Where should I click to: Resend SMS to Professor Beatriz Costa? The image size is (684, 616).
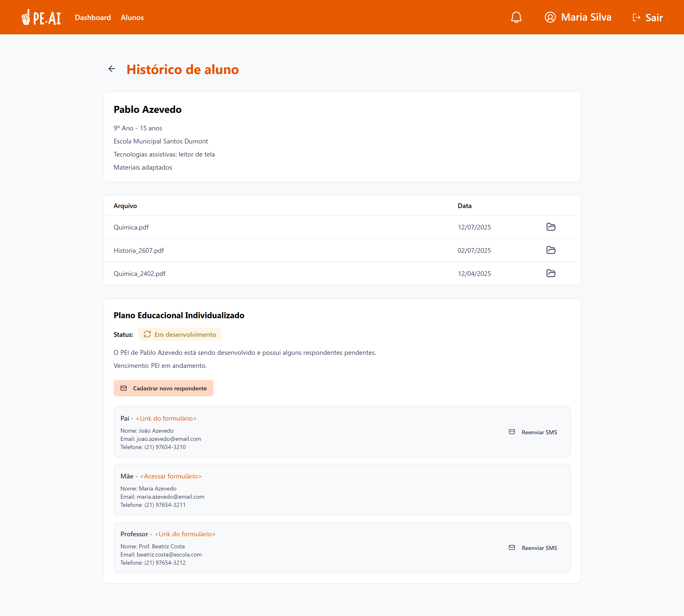[533, 548]
